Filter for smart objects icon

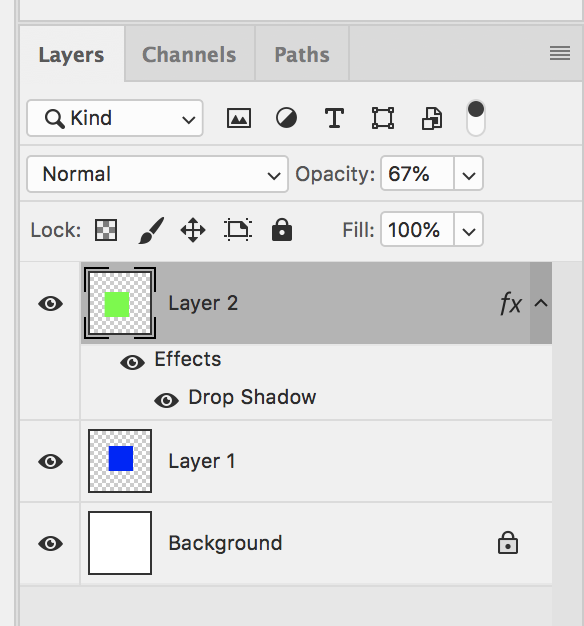[432, 118]
